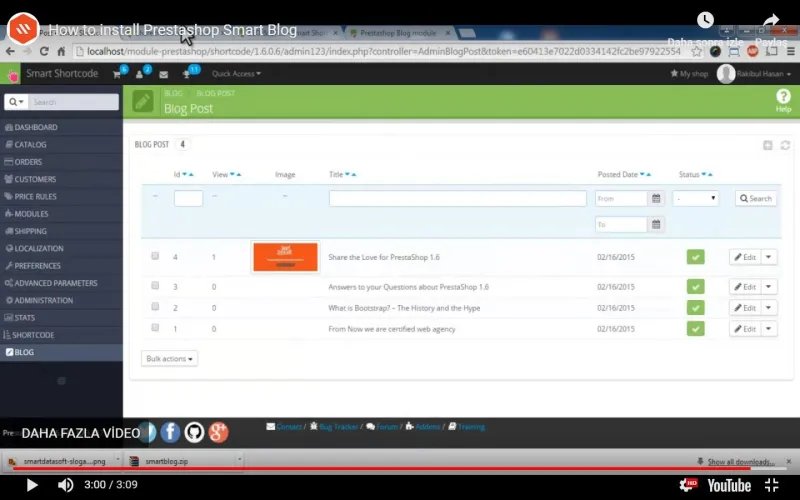Check the box for post 4
This screenshot has height=500, width=800.
coord(155,256)
